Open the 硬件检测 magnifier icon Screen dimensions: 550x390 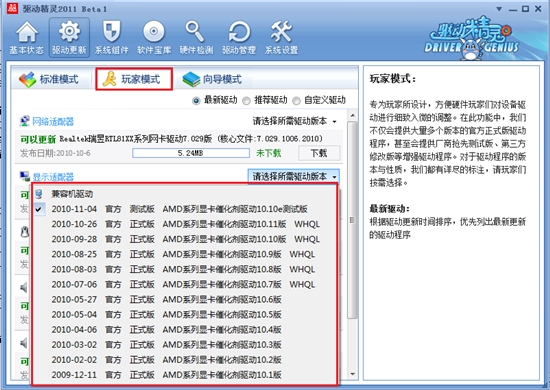point(196,37)
